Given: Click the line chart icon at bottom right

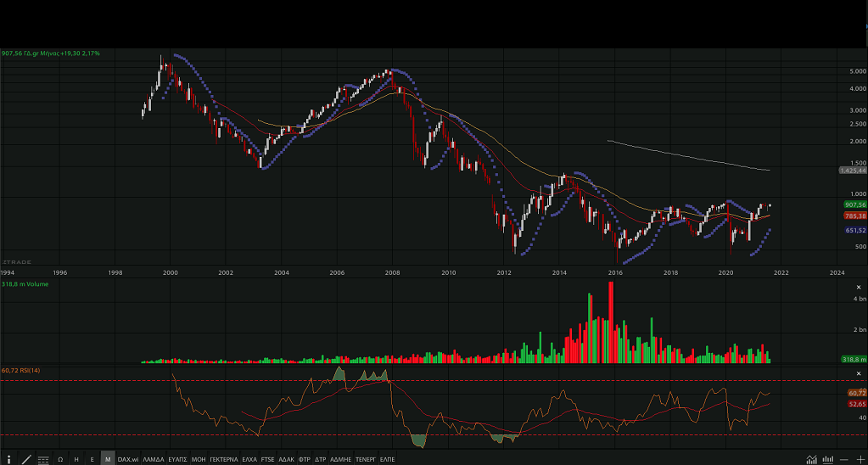Looking at the screenshot, I should point(812,459).
